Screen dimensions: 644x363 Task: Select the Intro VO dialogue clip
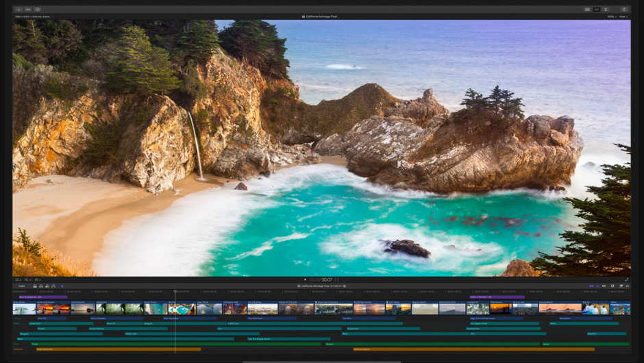pyautogui.click(x=52, y=318)
